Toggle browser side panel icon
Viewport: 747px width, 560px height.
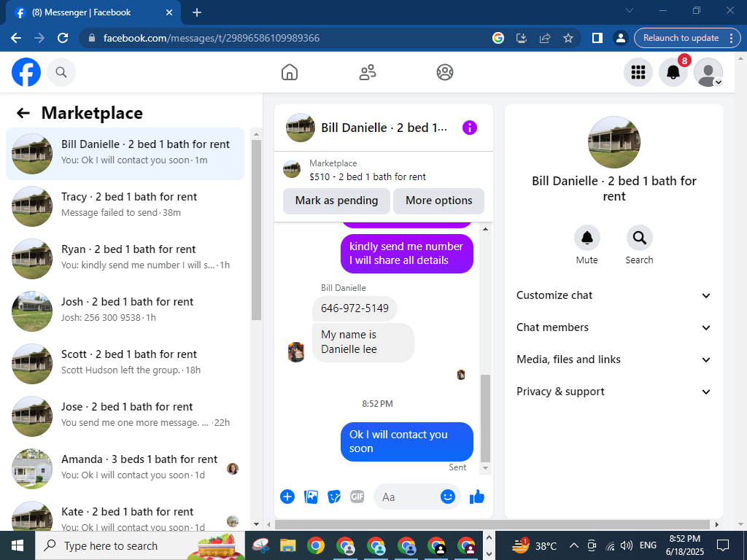pyautogui.click(x=597, y=38)
